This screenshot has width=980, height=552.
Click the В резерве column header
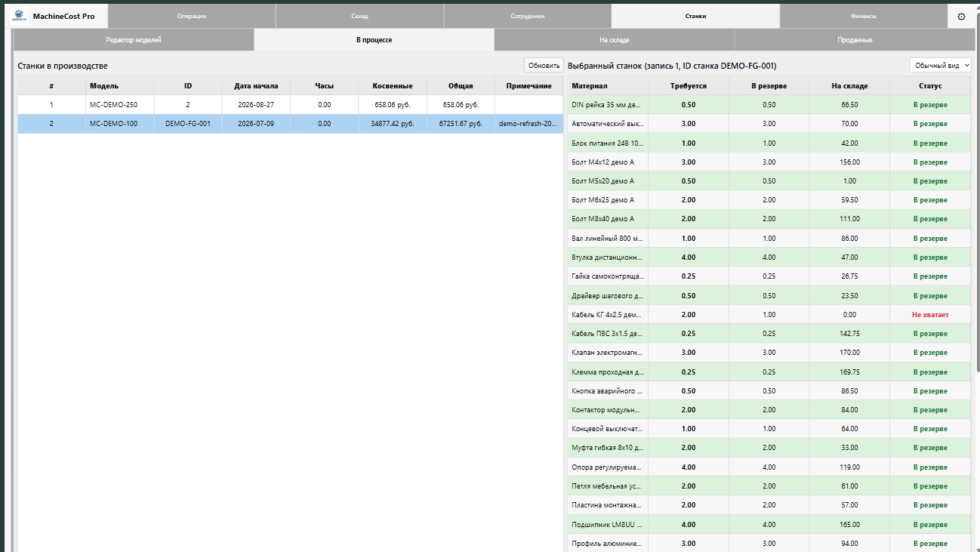point(769,85)
